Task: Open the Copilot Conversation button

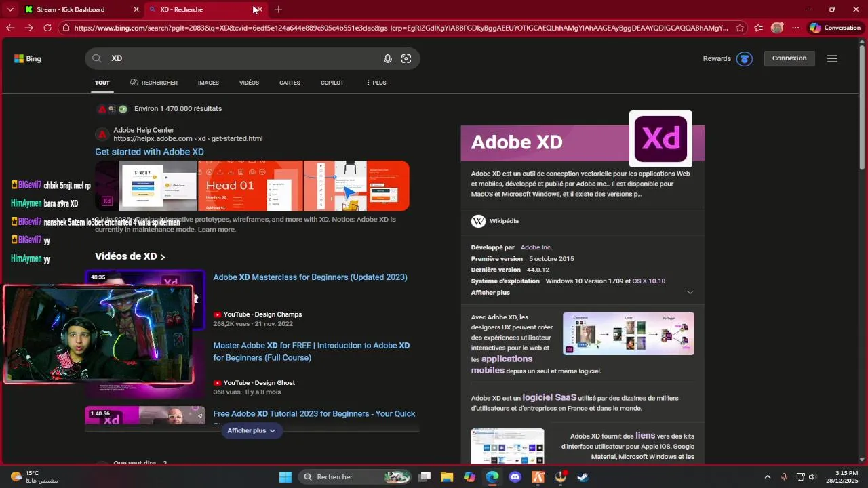Action: coord(835,28)
